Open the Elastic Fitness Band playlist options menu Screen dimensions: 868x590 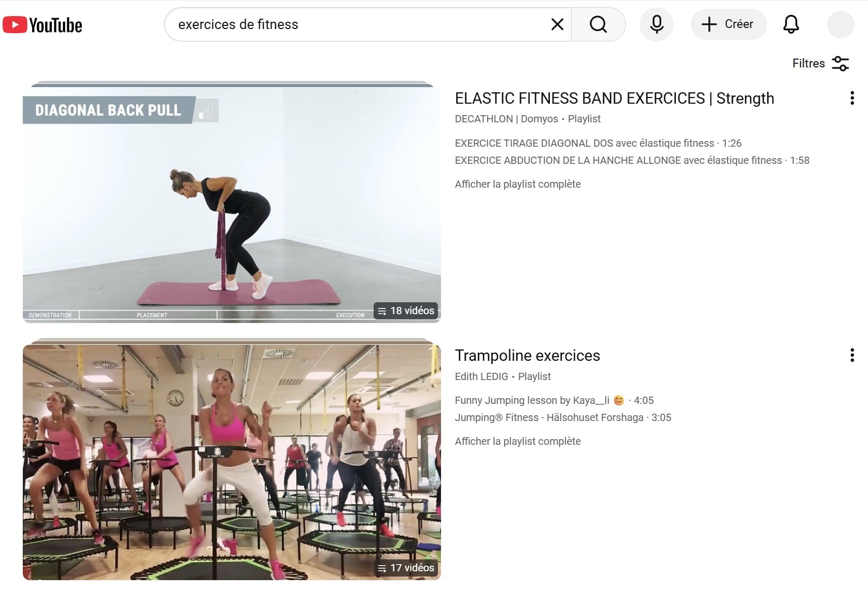click(x=852, y=98)
